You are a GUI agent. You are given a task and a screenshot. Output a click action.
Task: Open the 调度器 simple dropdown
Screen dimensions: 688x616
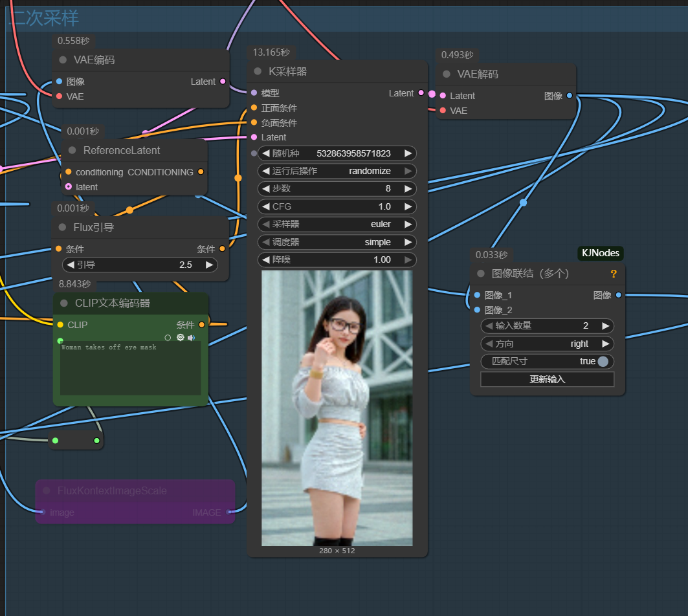337,242
